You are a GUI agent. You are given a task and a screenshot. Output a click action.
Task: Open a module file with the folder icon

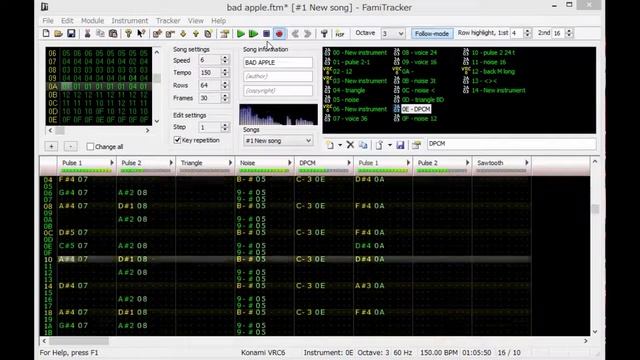coord(58,33)
